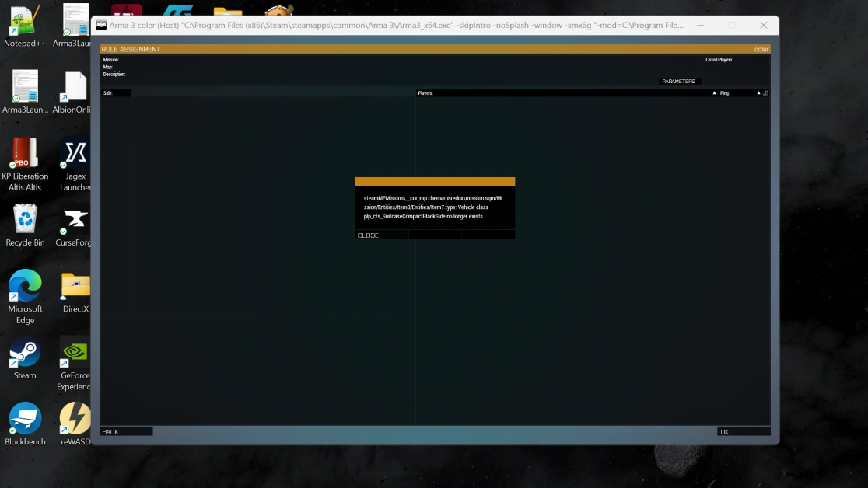The image size is (868, 488).
Task: Launch Steam from the desktop
Action: pyautogui.click(x=25, y=358)
